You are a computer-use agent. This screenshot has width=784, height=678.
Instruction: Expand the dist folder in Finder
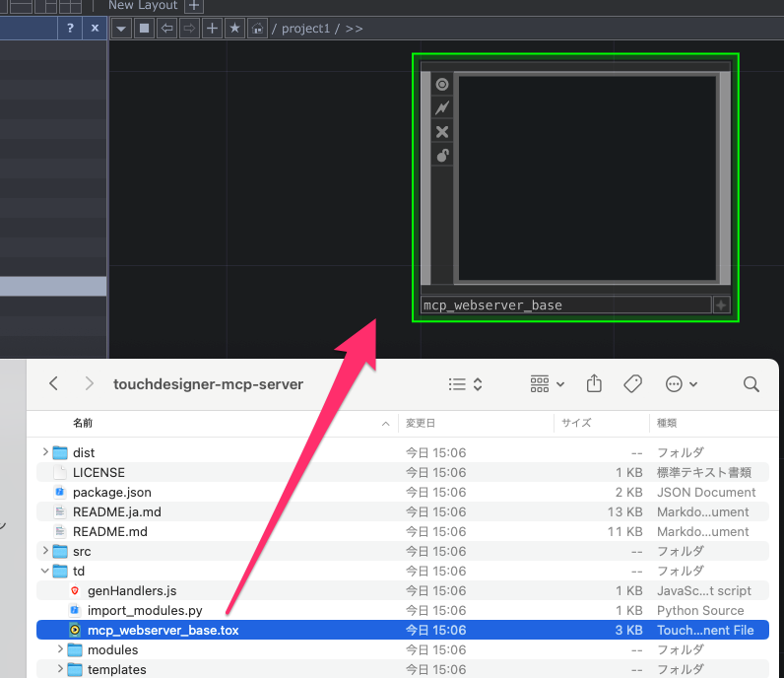coord(45,452)
